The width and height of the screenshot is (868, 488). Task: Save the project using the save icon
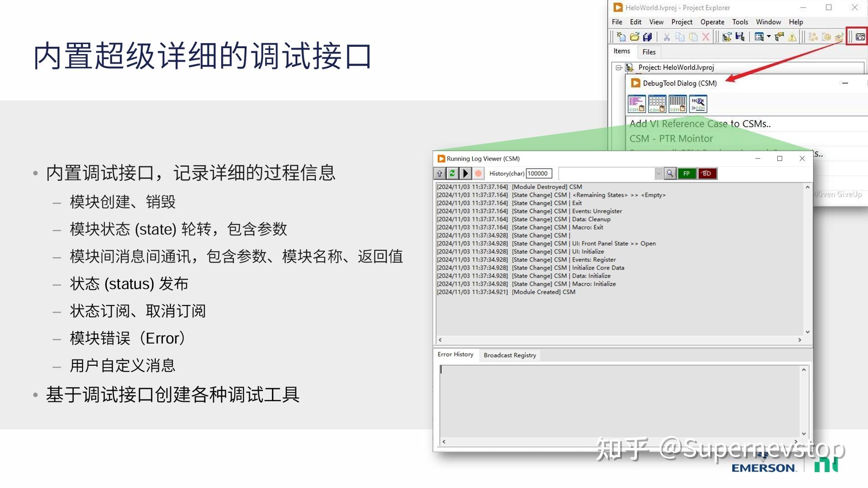[647, 37]
